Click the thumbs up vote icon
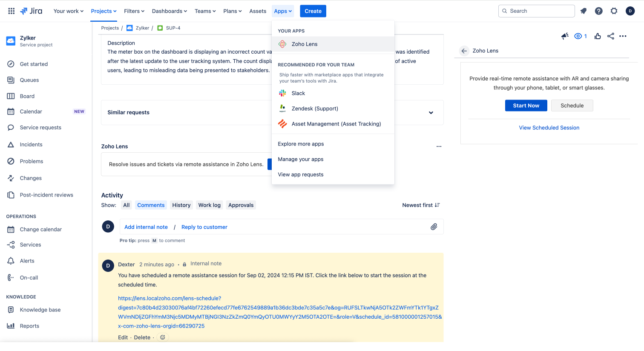This screenshot has width=644, height=351. click(598, 36)
